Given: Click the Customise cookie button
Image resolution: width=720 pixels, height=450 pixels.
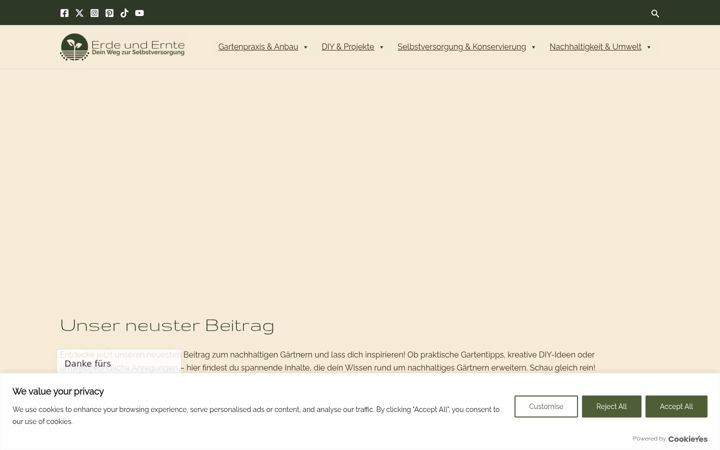Looking at the screenshot, I should pos(546,406).
